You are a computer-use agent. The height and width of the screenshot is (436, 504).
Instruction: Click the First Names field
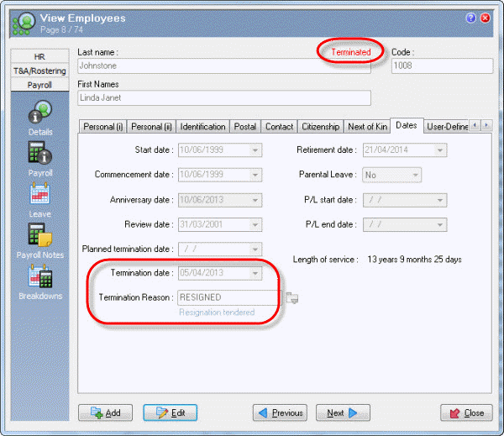pyautogui.click(x=224, y=97)
